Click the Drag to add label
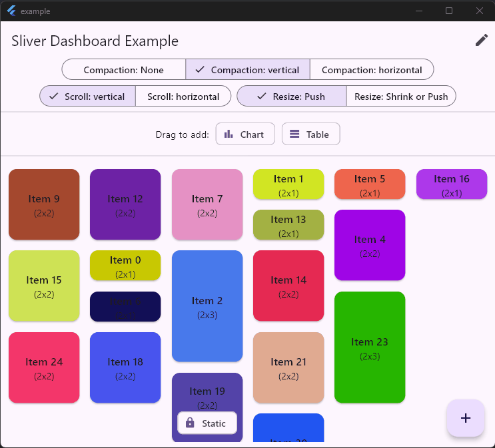 pyautogui.click(x=182, y=134)
